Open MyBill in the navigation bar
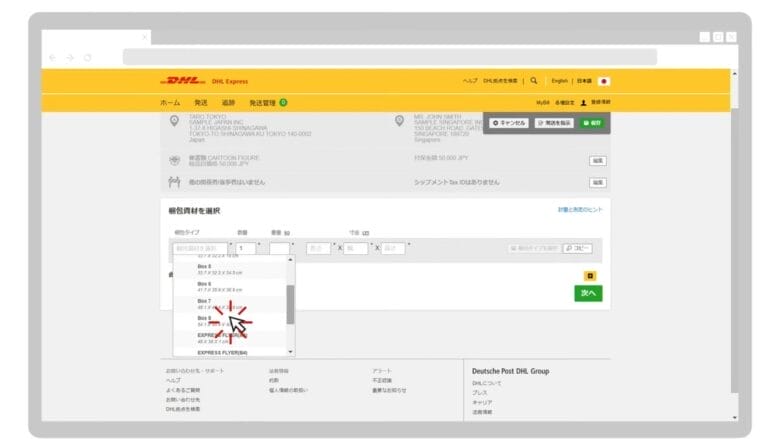The image size is (780, 439). pyautogui.click(x=543, y=102)
